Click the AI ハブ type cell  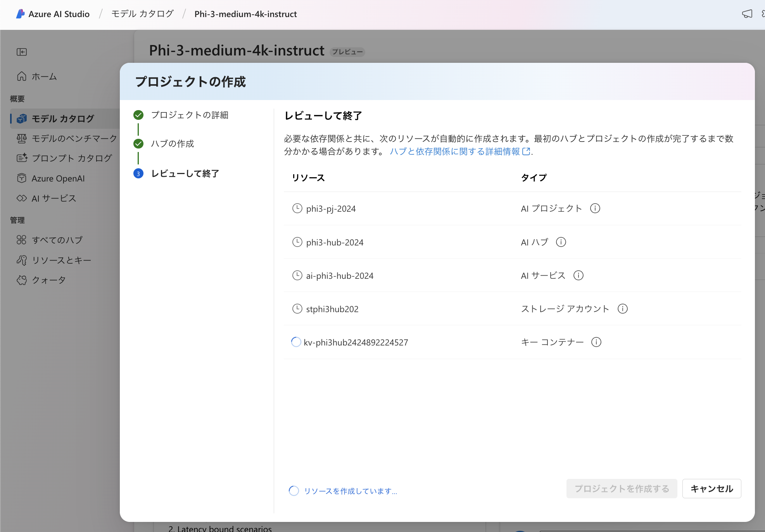[534, 242]
